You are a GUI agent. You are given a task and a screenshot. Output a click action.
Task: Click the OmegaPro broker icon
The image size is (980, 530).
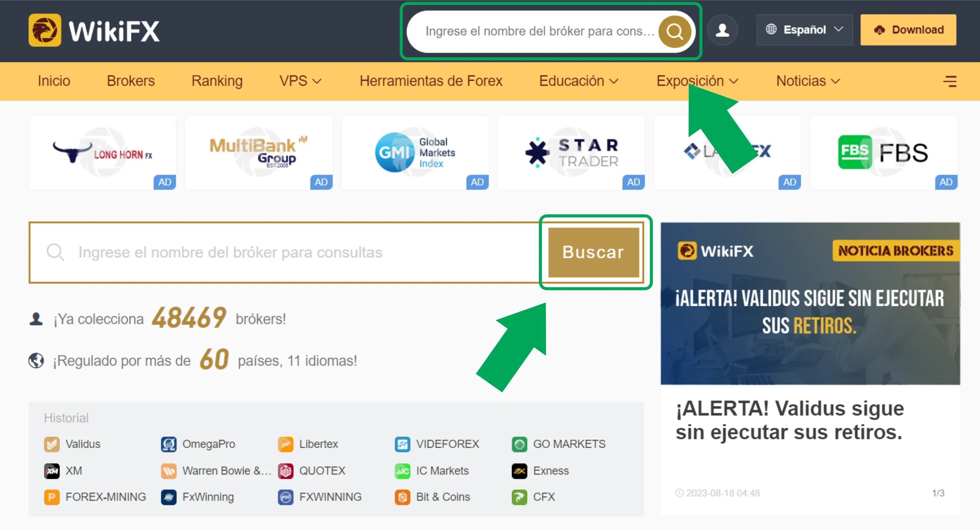169,444
